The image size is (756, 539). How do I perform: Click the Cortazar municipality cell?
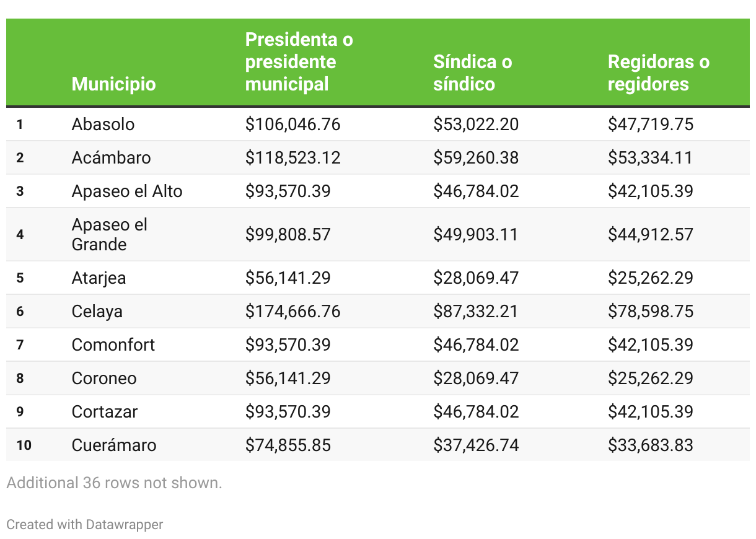pos(105,411)
